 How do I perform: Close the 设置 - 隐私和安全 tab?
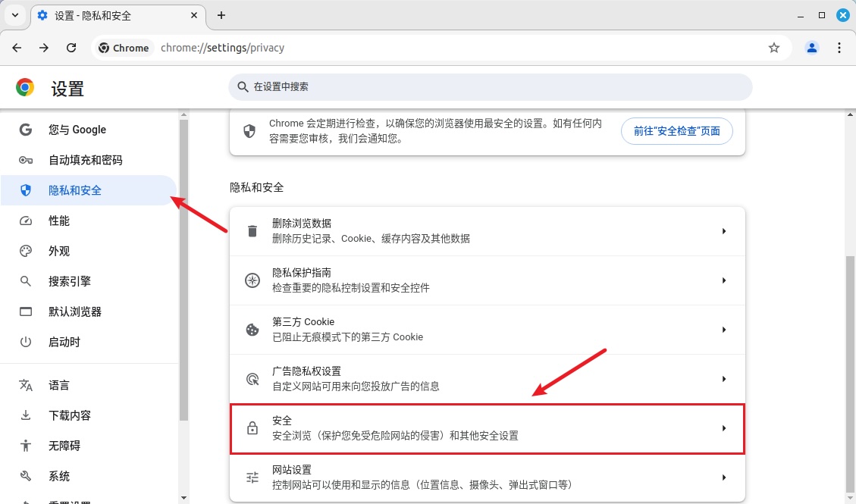194,16
